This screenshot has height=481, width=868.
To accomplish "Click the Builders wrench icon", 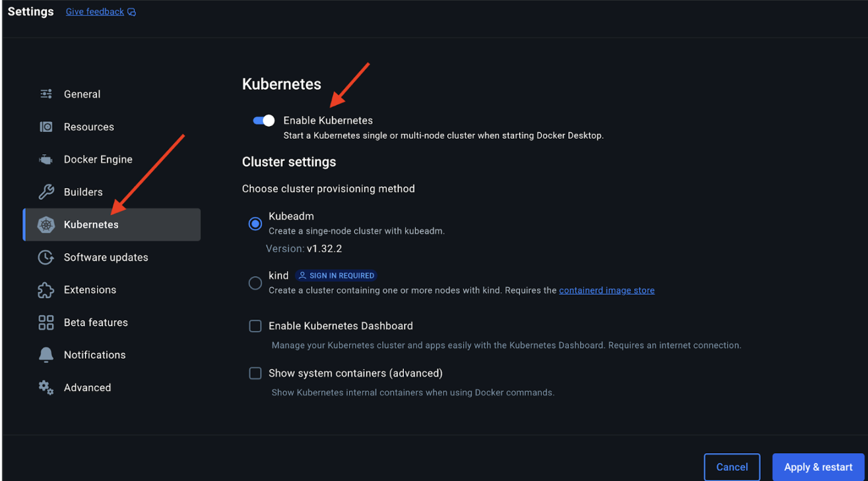I will pyautogui.click(x=46, y=192).
